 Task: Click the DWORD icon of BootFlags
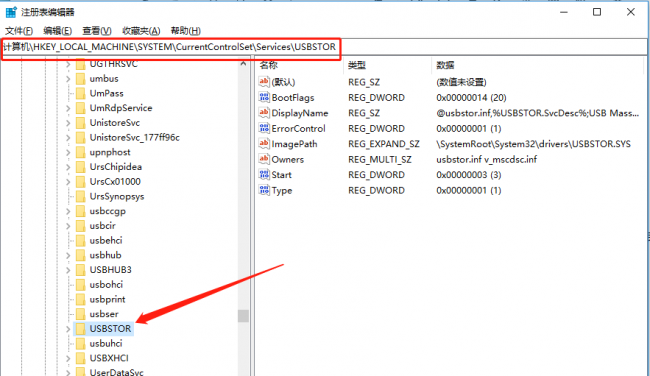[x=264, y=97]
